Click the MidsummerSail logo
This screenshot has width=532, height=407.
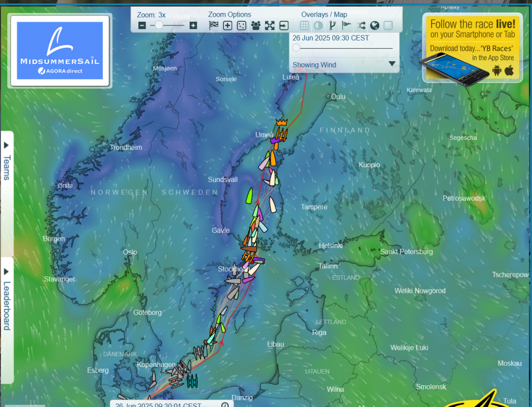tap(59, 50)
